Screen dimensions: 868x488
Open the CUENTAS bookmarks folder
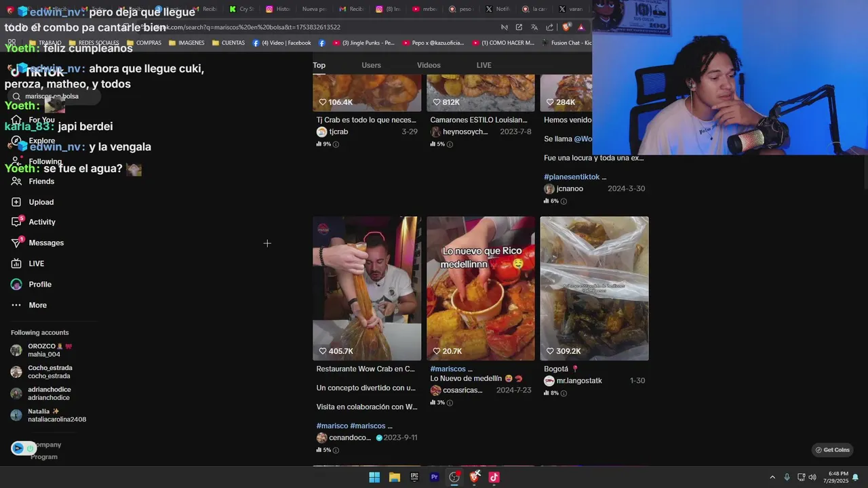pyautogui.click(x=228, y=43)
